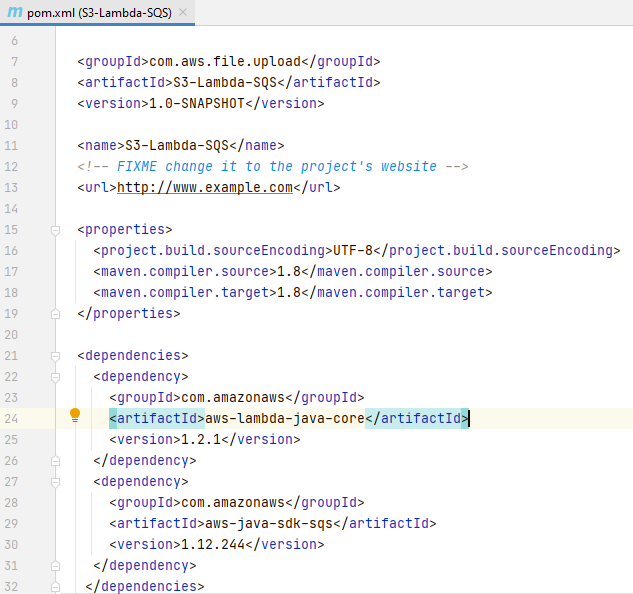This screenshot has height=594, width=633.
Task: Fold marker at closing dependency line 26
Action: pyautogui.click(x=56, y=461)
